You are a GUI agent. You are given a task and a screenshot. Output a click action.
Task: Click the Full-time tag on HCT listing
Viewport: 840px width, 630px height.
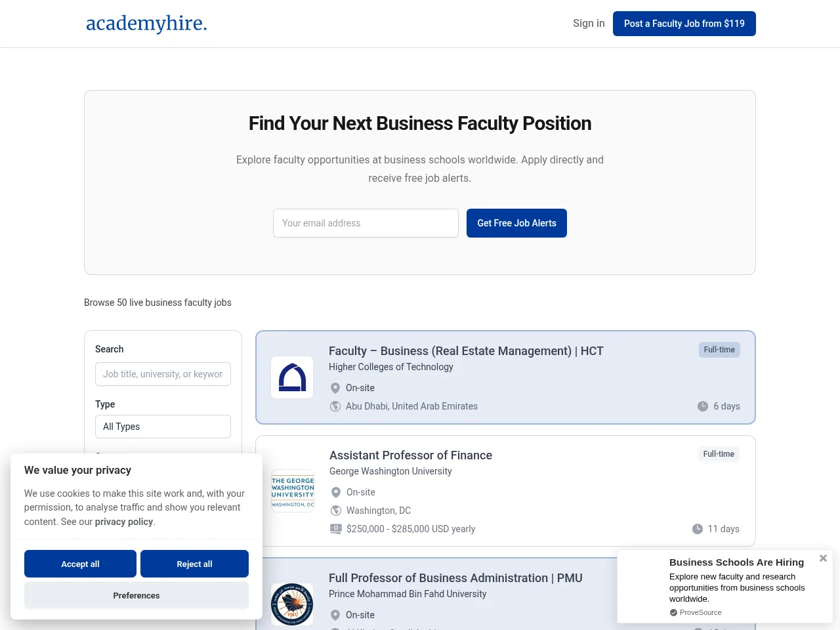[719, 350]
